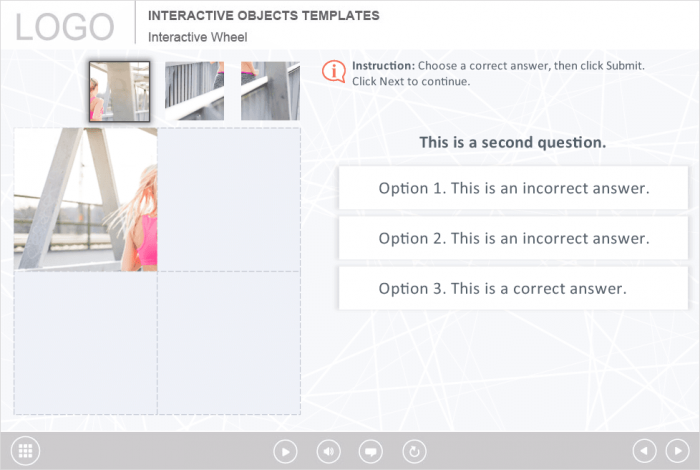Image resolution: width=700 pixels, height=470 pixels.
Task: Choose Option 2 incorrect answer
Action: click(x=513, y=238)
